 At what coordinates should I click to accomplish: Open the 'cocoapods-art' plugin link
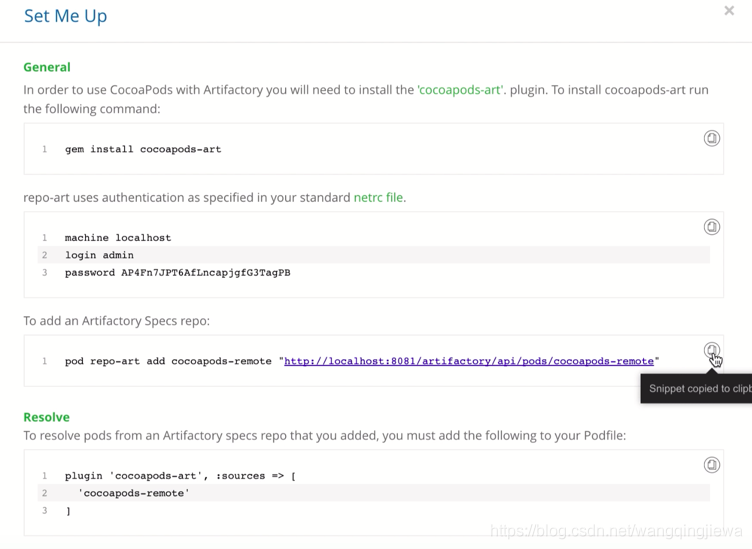(x=460, y=90)
